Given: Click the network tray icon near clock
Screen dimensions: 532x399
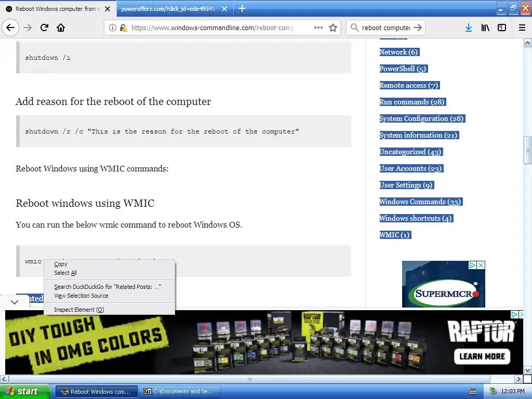Looking at the screenshot, I should click(493, 391).
